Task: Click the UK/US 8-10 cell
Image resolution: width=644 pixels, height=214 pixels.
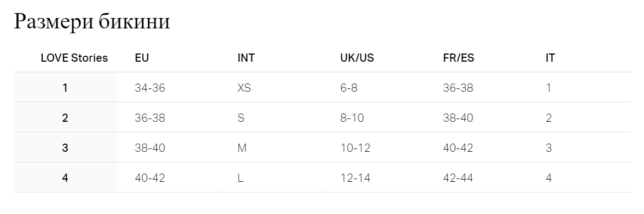Action: (352, 118)
